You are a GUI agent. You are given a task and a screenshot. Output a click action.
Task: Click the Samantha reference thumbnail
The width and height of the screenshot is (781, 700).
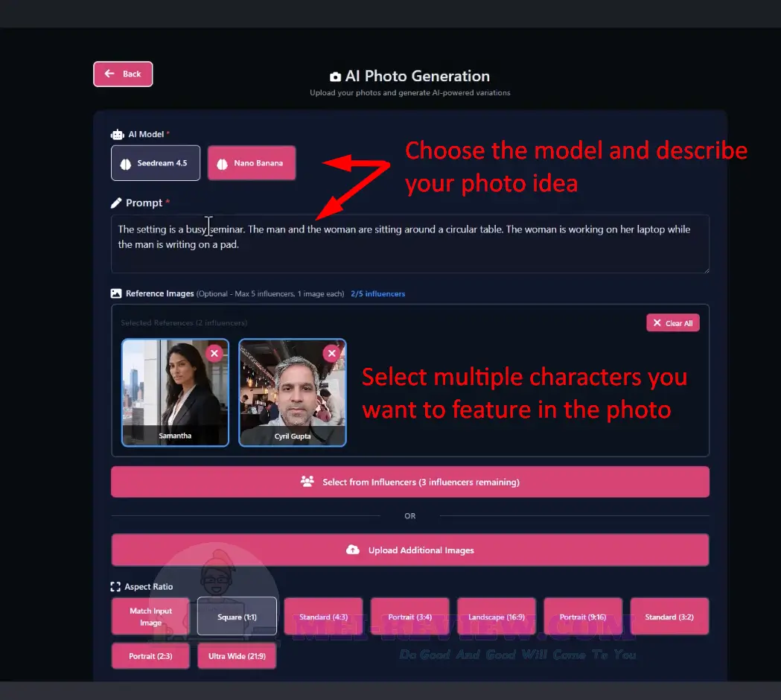tap(175, 392)
